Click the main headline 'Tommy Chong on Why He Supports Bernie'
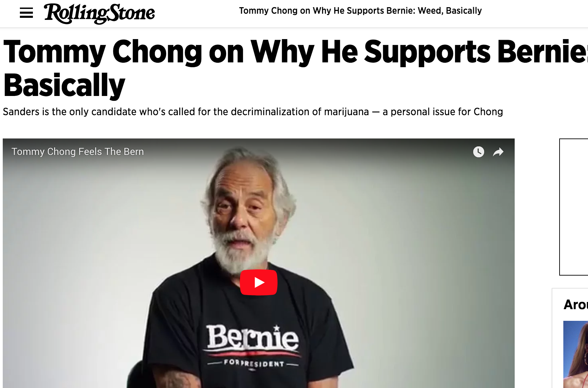588x388 pixels. click(x=295, y=52)
